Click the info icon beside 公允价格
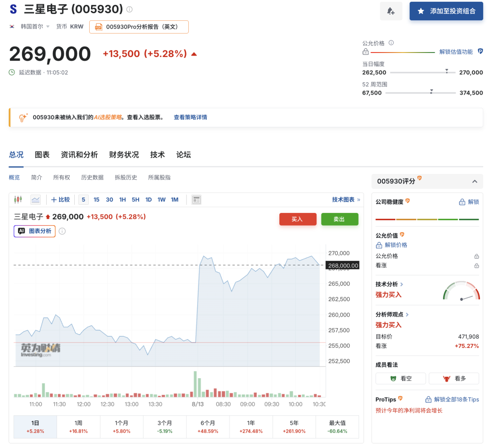Image resolution: width=489 pixels, height=448 pixels. [x=391, y=43]
